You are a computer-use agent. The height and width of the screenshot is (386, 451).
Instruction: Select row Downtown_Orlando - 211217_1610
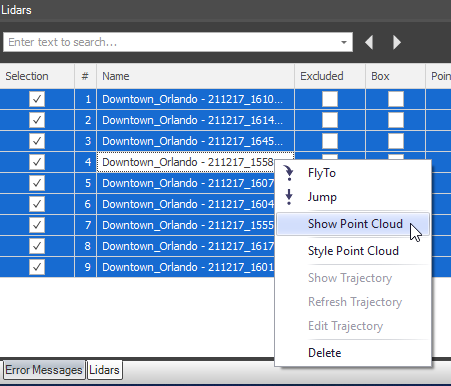tap(195, 99)
